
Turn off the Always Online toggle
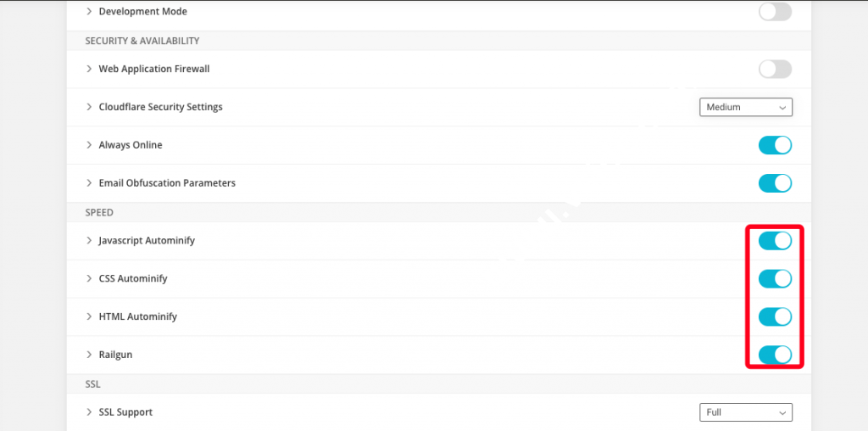[775, 145]
